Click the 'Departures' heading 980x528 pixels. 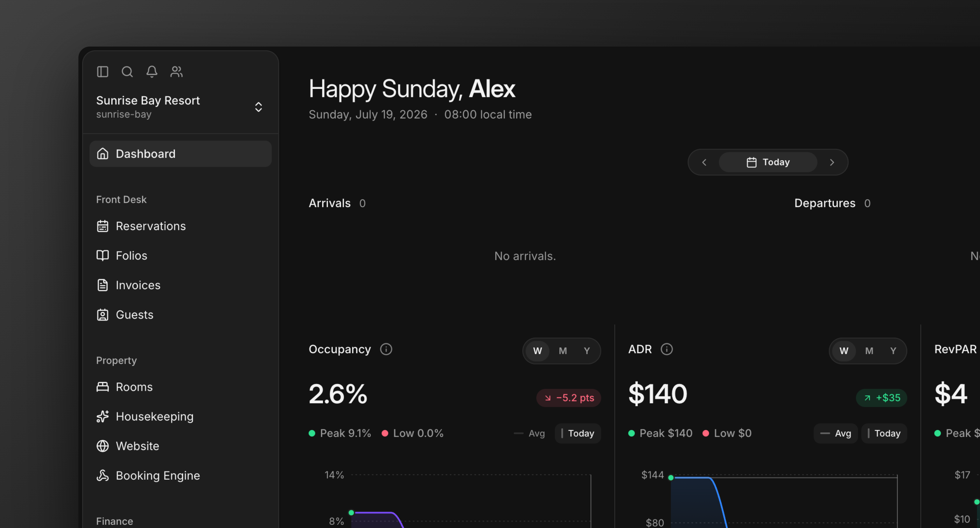point(824,203)
